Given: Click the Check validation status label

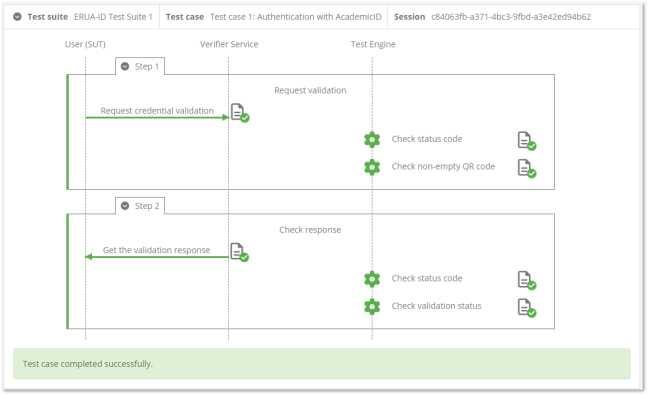Looking at the screenshot, I should [x=436, y=306].
